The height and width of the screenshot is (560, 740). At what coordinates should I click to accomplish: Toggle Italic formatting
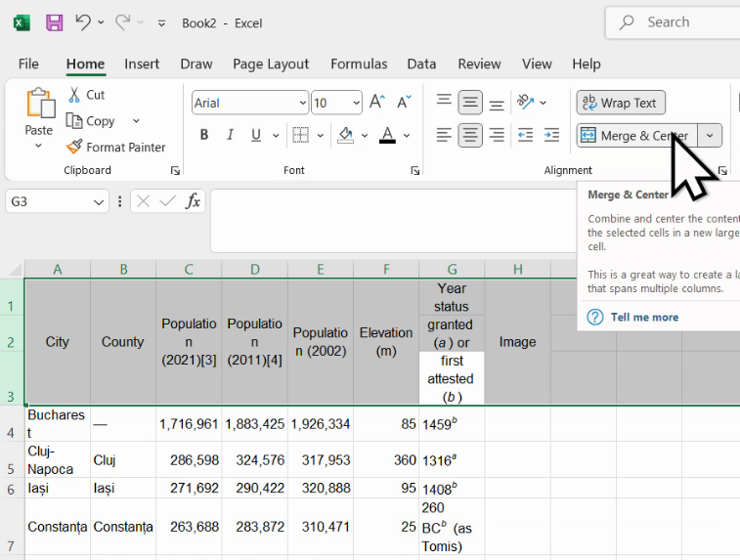point(231,135)
